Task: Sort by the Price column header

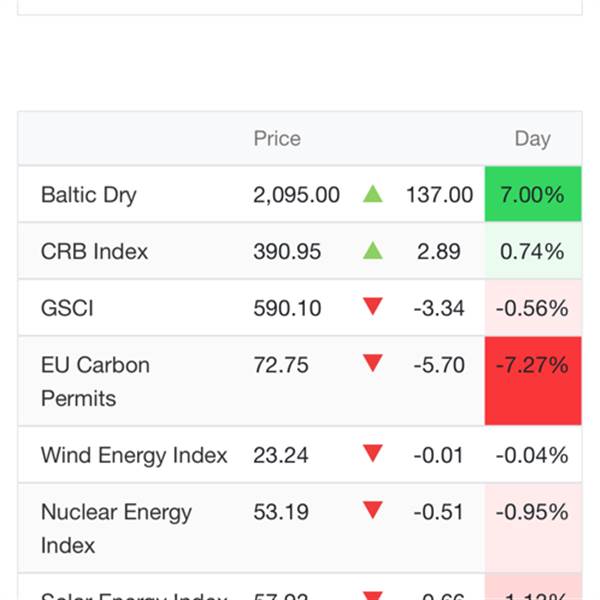Action: [277, 139]
